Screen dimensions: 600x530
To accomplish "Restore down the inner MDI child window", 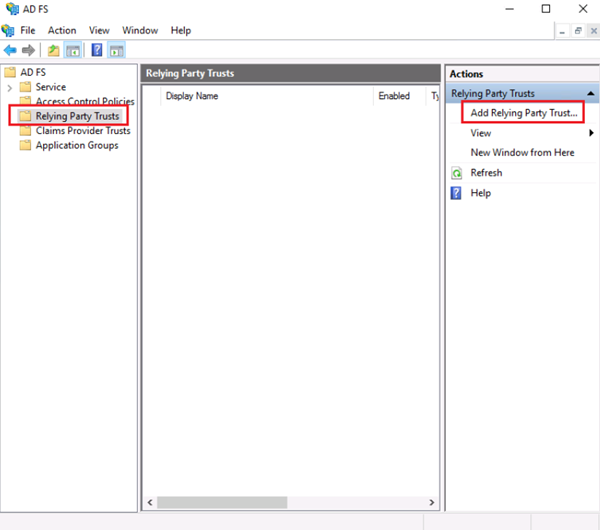I will pos(578,31).
